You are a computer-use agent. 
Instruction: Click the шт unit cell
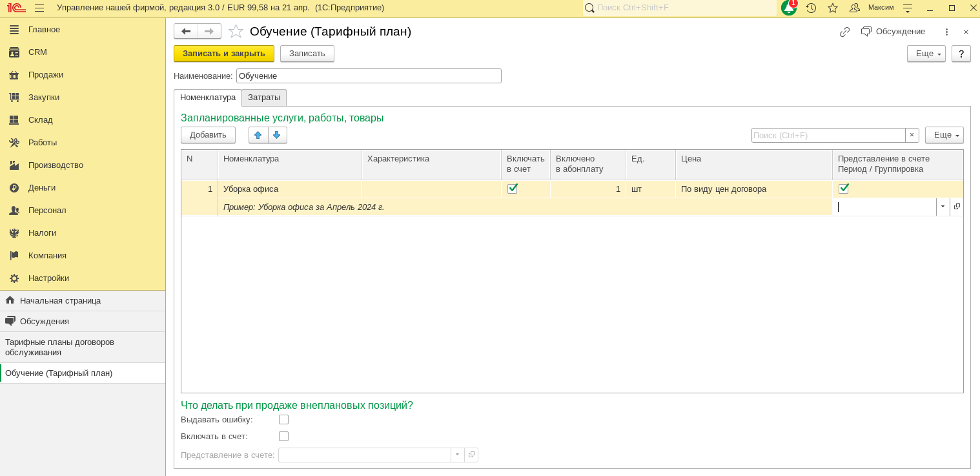[x=651, y=189]
